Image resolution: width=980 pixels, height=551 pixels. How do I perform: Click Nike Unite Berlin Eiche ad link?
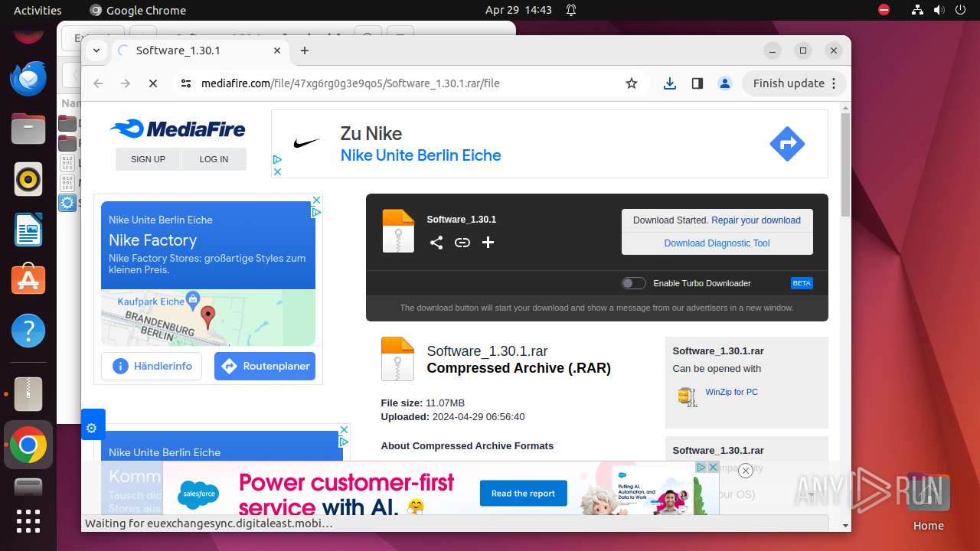tap(420, 155)
